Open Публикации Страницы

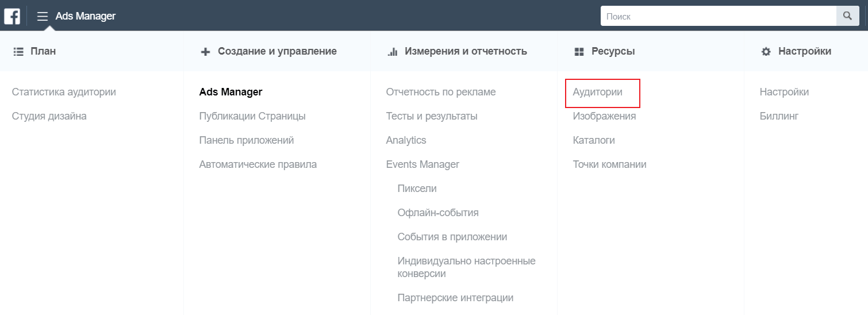click(252, 116)
